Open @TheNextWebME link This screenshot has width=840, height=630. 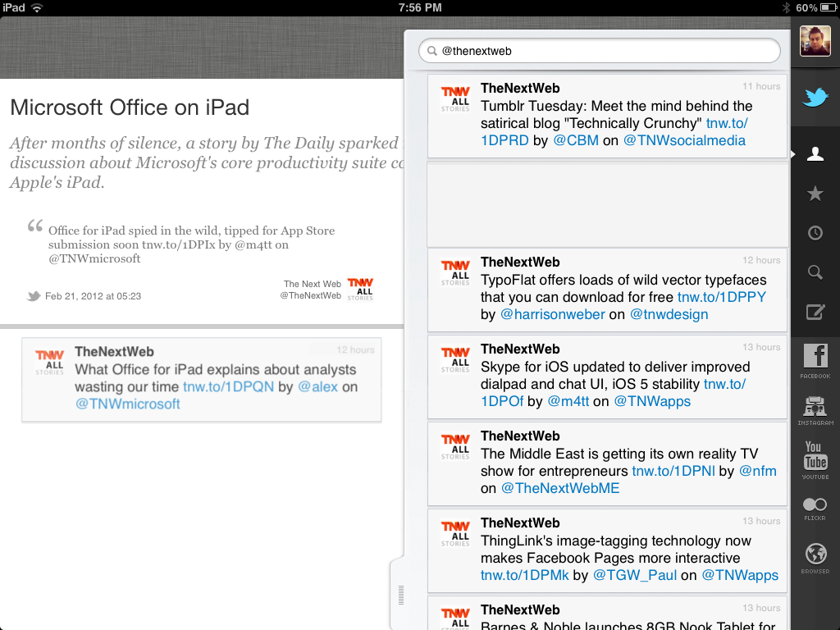tap(559, 488)
